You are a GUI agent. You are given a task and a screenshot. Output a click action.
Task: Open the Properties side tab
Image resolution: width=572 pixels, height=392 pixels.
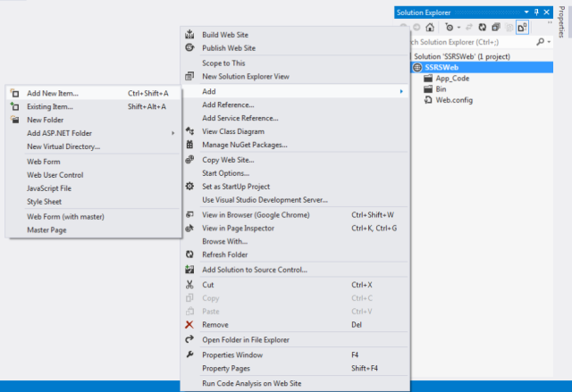click(x=562, y=21)
